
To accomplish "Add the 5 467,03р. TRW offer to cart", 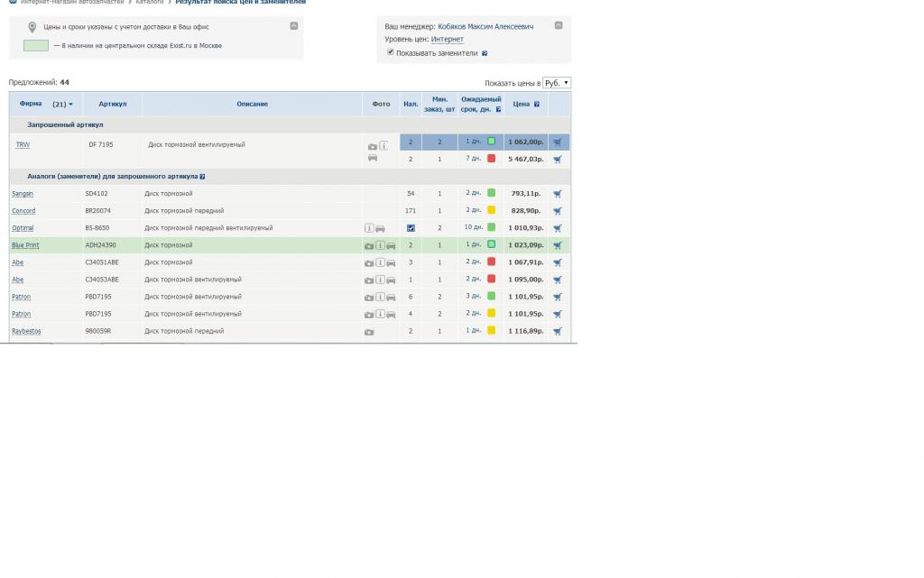I will point(558,160).
